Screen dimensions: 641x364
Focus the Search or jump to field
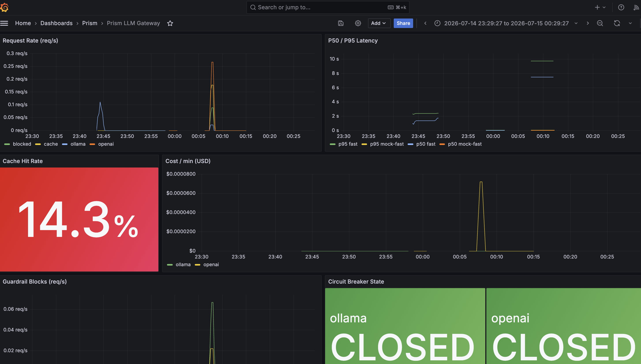pos(328,7)
